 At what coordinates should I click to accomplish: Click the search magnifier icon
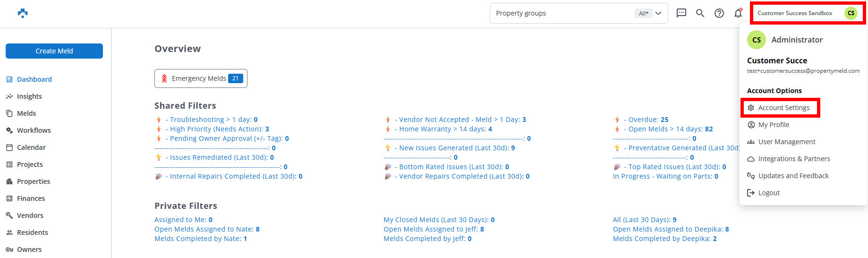tap(700, 13)
